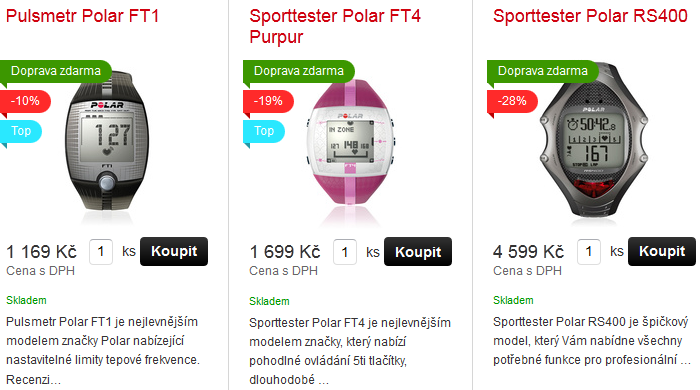Click the pink Polar FT4 watch image
The height and width of the screenshot is (390, 700).
tap(350, 143)
